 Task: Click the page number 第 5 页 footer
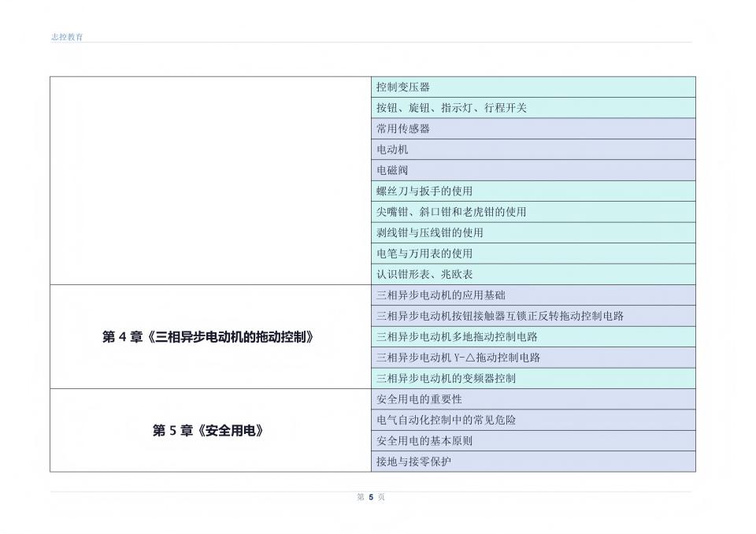[x=371, y=497]
